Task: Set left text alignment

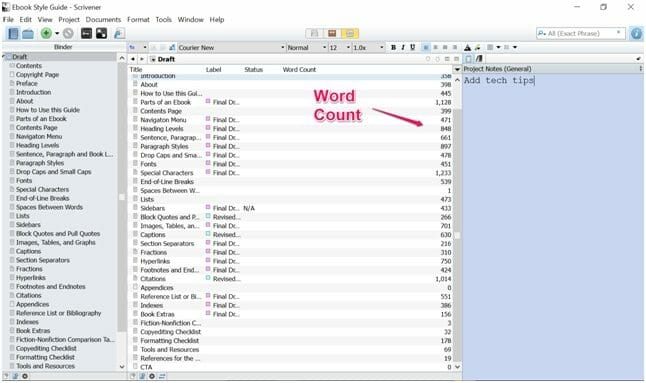Action: (426, 47)
